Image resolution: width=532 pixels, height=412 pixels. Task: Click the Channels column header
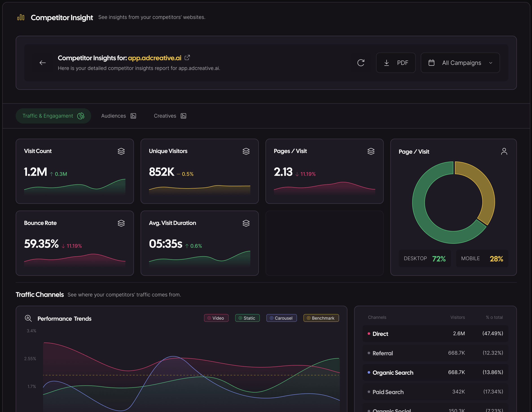[x=377, y=317]
